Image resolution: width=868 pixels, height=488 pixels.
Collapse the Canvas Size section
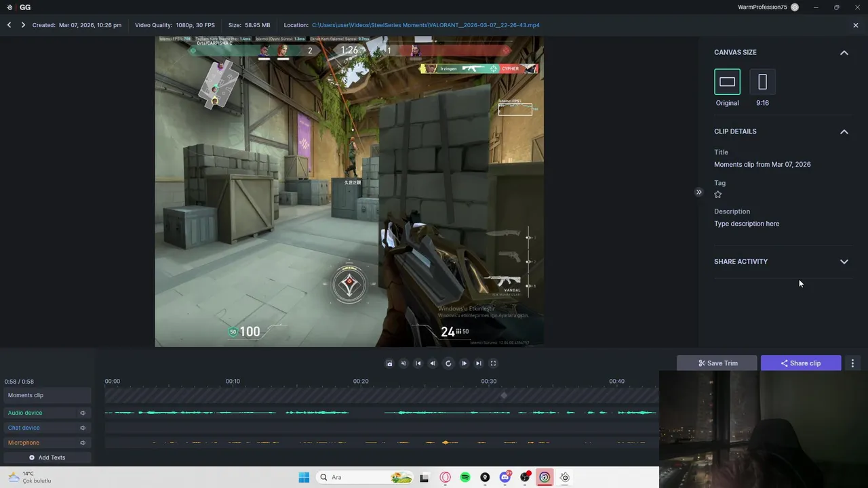(x=844, y=52)
